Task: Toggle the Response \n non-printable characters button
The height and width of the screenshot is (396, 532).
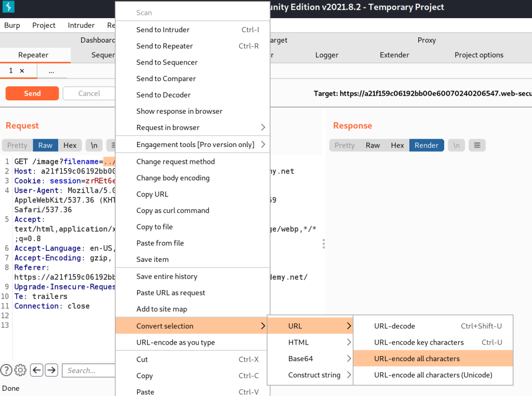Action: pyautogui.click(x=456, y=146)
